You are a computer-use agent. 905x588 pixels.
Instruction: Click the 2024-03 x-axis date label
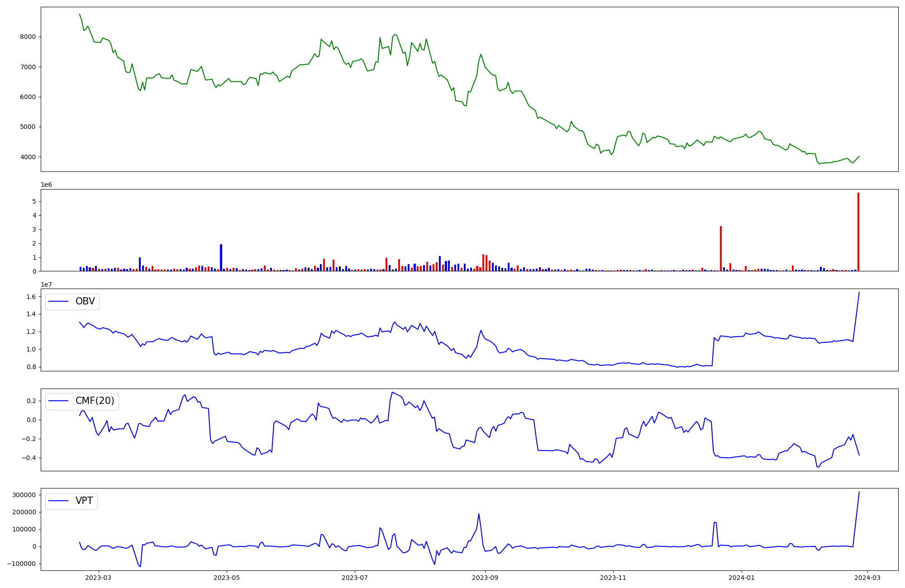coord(867,578)
